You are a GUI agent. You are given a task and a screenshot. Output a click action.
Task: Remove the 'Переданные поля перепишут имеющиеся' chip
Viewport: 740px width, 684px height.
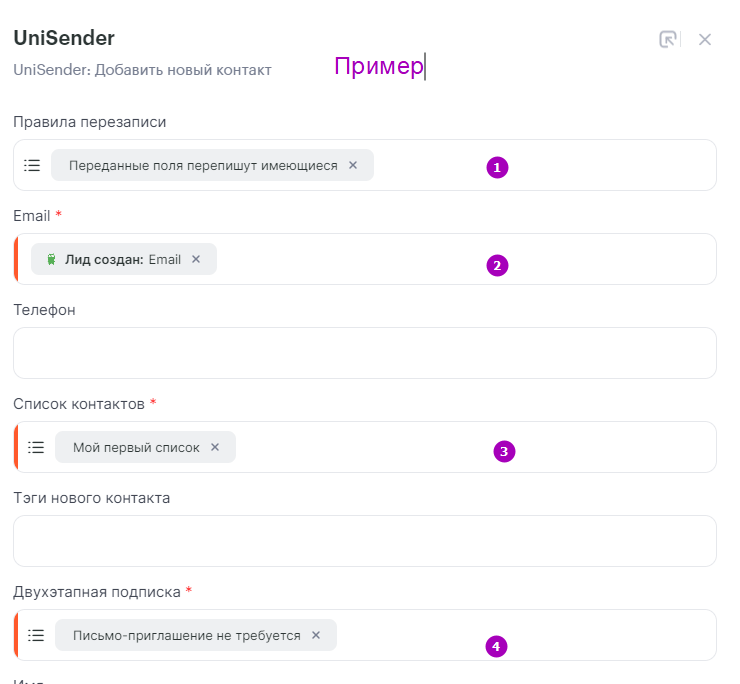353,165
